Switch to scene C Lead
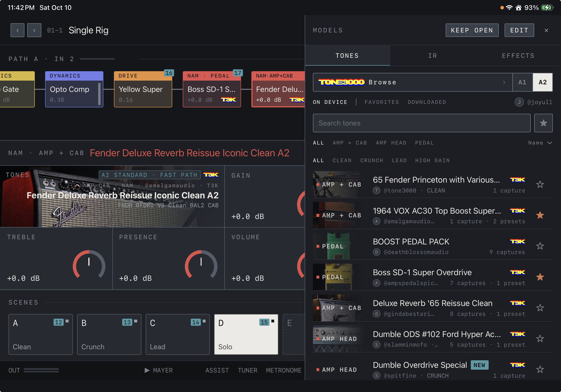Viewport: 561px width, 392px height. click(178, 334)
